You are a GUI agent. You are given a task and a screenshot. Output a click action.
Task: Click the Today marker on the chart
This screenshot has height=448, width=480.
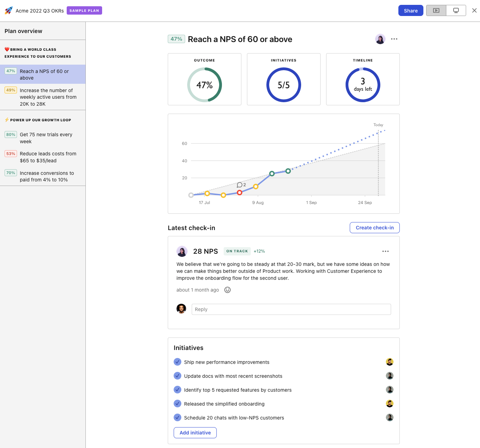(378, 125)
